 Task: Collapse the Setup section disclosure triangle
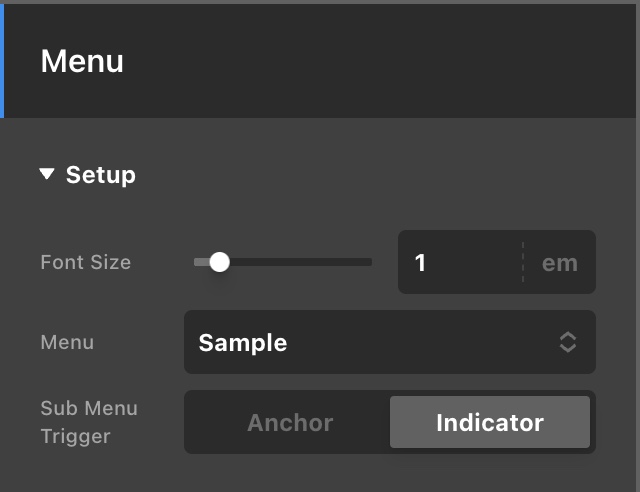(x=47, y=174)
